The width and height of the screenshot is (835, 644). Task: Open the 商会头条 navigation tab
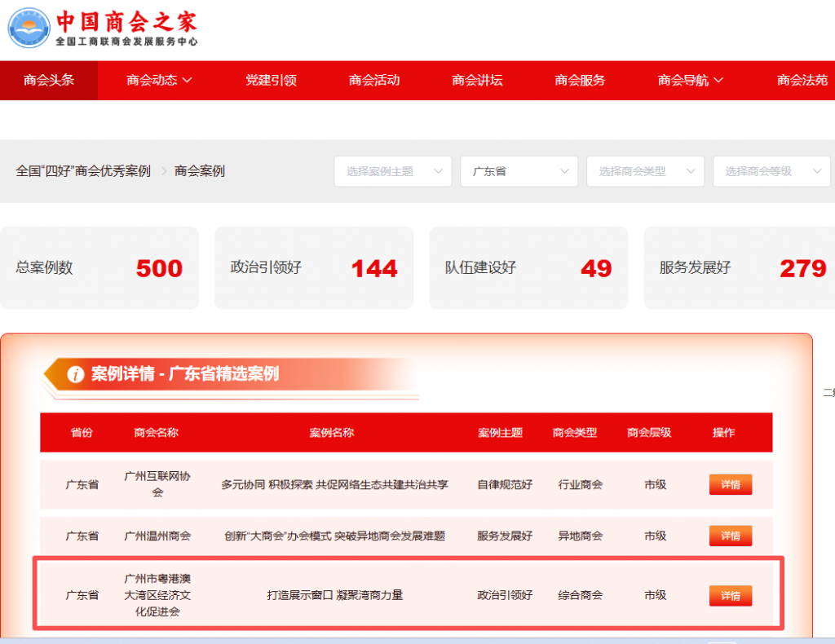click(49, 80)
